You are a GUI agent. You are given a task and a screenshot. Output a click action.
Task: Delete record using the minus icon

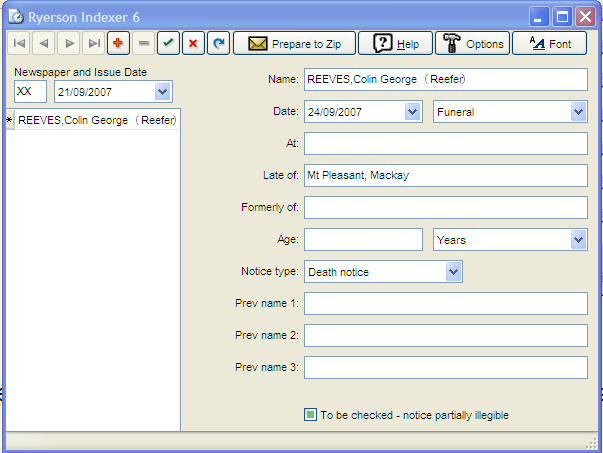(144, 44)
